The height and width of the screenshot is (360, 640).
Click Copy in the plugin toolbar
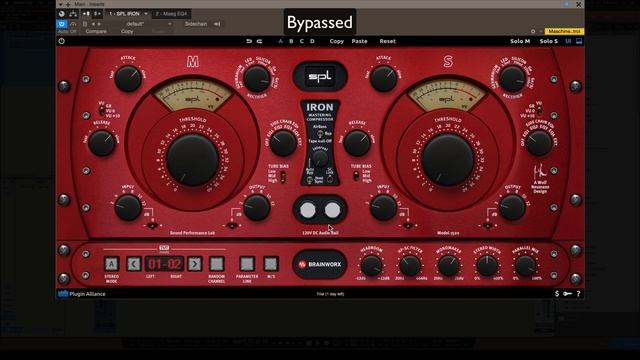pyautogui.click(x=337, y=41)
